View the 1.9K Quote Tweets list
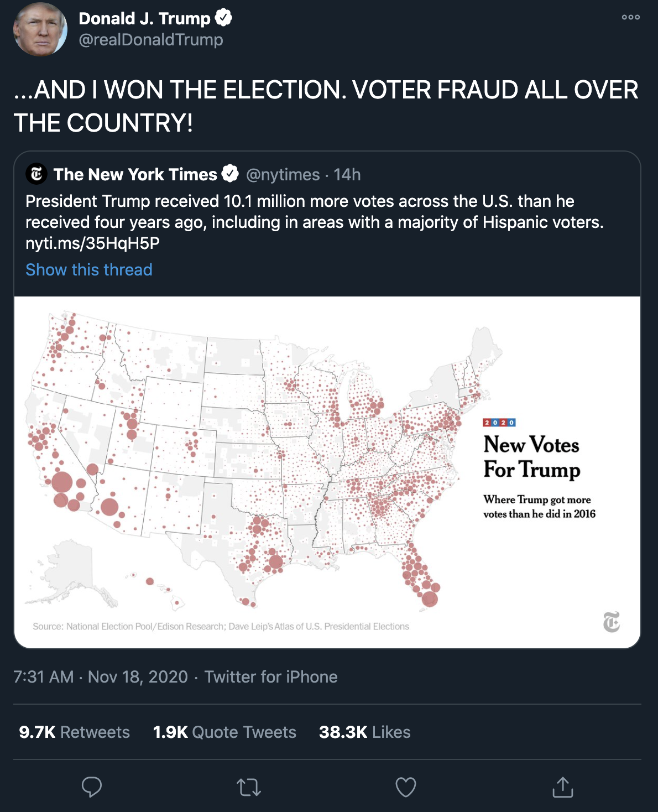Viewport: 658px width, 812px height. [x=224, y=732]
